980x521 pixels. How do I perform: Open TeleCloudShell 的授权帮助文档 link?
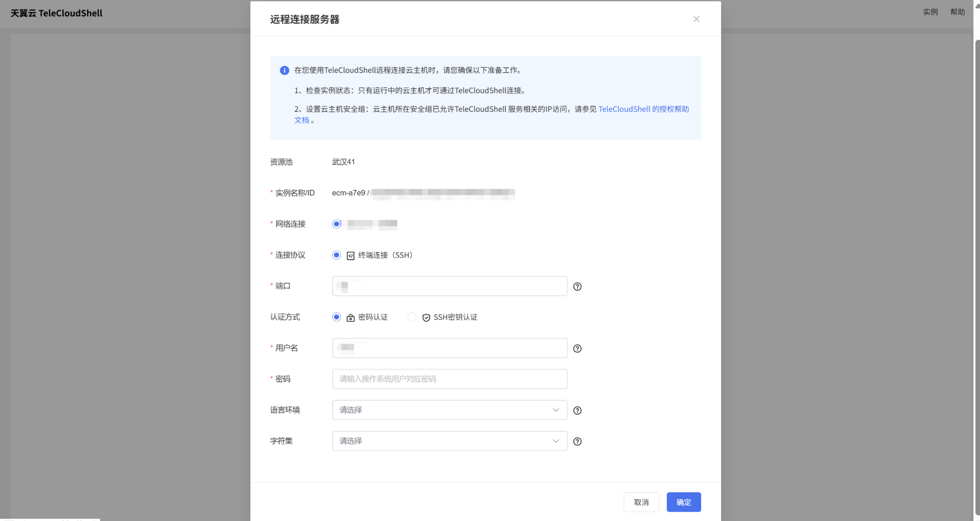click(643, 109)
